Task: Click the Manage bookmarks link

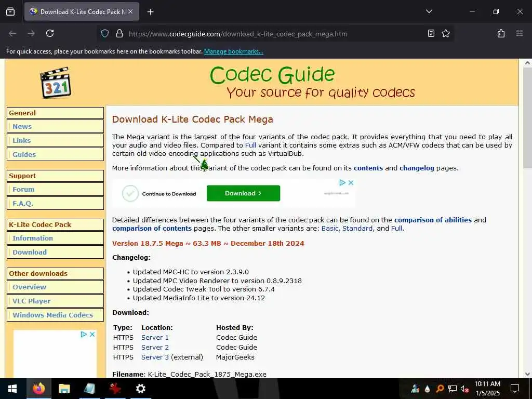Action: (x=233, y=51)
